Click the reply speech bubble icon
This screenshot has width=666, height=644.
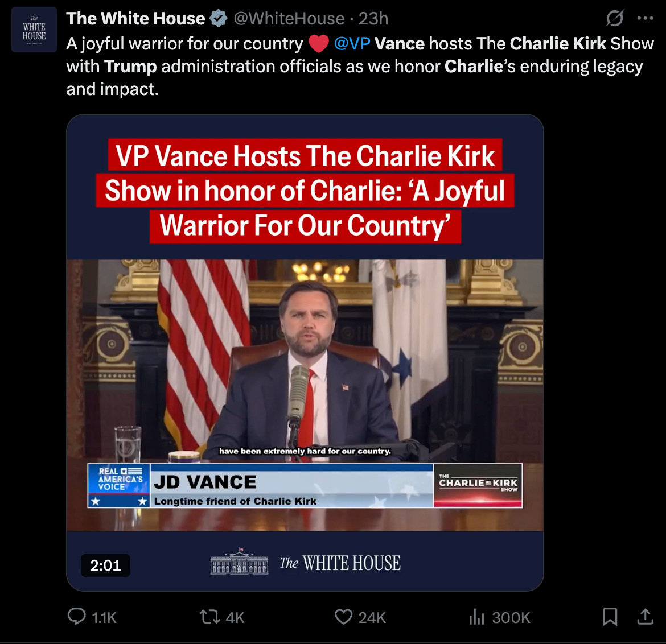click(76, 616)
